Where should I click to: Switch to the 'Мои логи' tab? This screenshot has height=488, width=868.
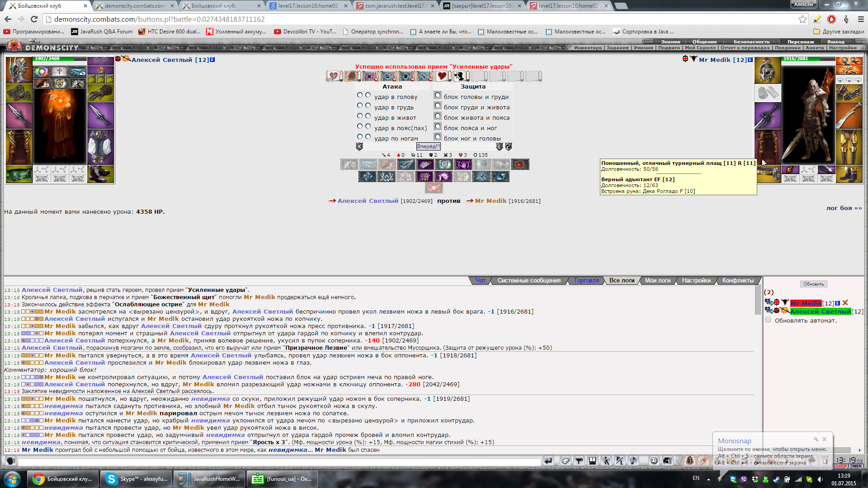pyautogui.click(x=658, y=281)
